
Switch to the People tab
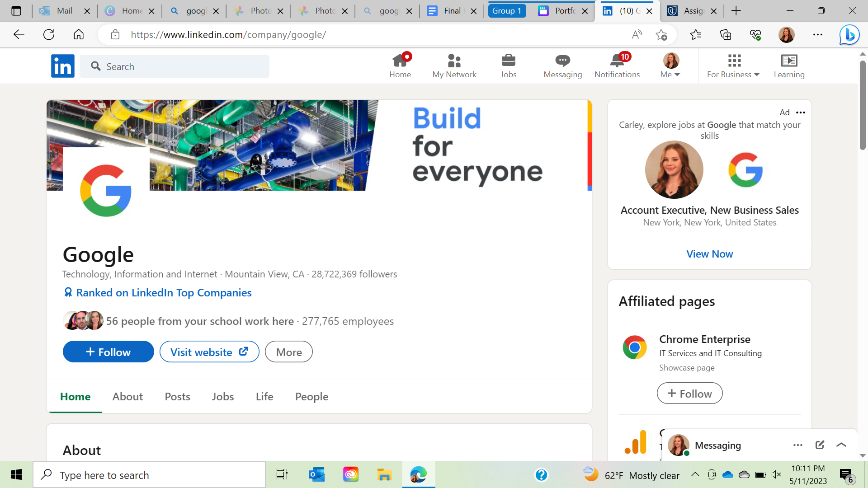(311, 396)
